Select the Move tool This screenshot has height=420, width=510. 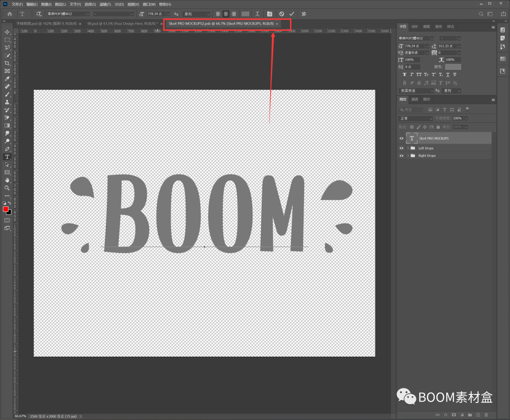click(x=7, y=32)
